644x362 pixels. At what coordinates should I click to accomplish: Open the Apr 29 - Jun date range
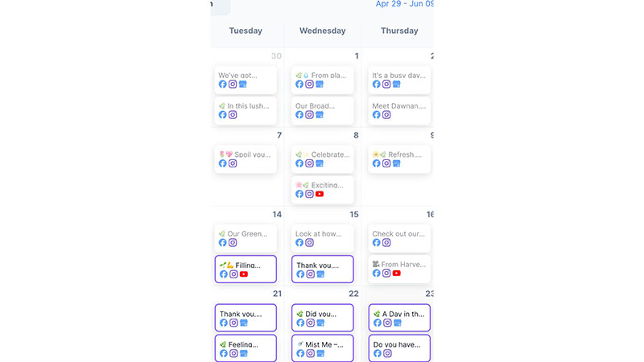pyautogui.click(x=405, y=4)
